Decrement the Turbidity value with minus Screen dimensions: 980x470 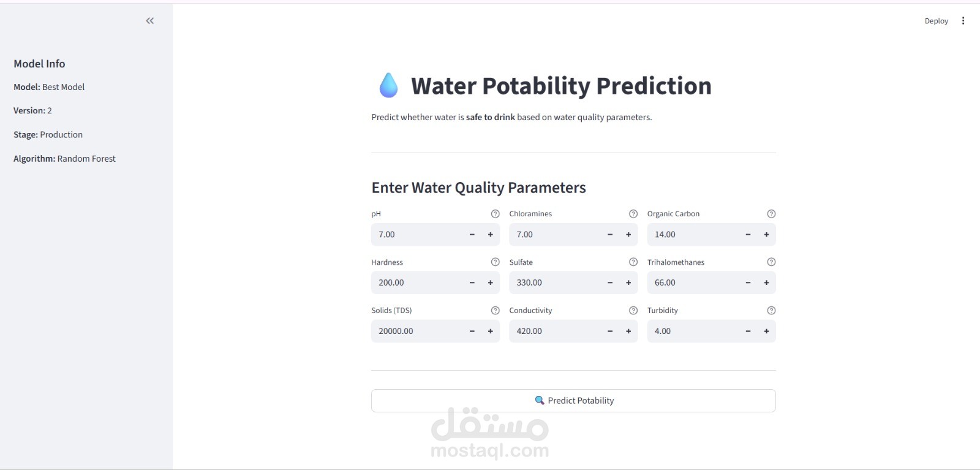click(747, 331)
